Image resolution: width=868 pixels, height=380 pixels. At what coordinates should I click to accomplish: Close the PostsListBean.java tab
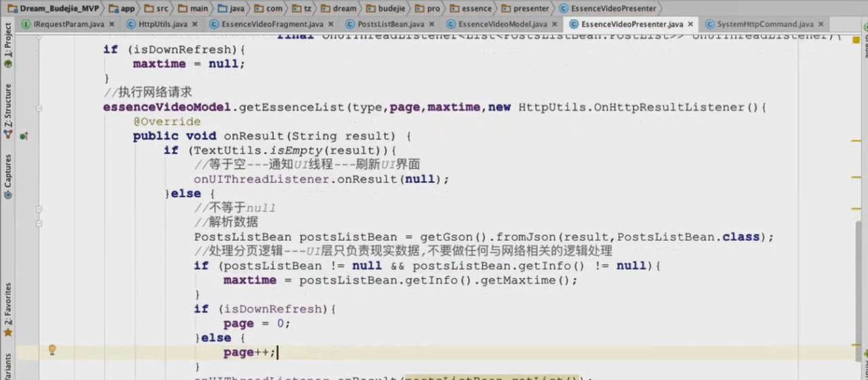point(431,24)
